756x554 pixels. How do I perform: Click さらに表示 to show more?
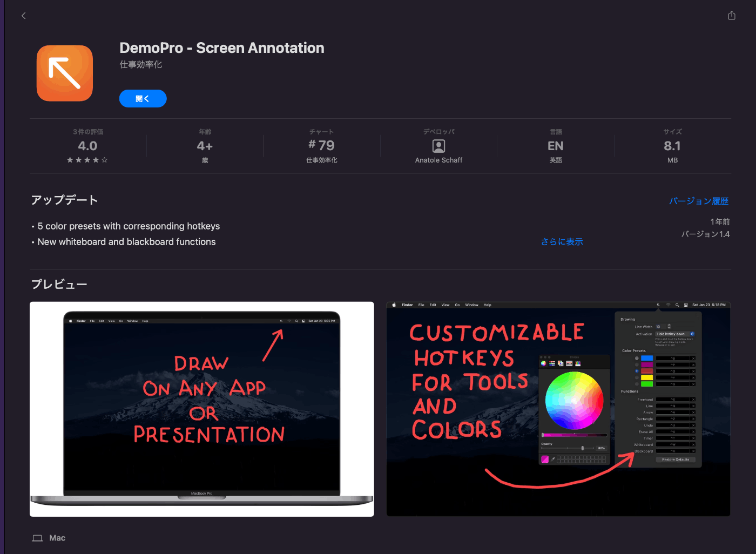click(x=562, y=242)
